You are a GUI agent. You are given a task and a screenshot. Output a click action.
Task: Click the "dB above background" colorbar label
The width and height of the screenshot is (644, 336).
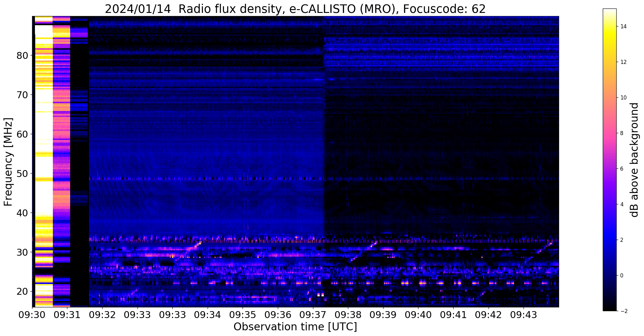635,160
